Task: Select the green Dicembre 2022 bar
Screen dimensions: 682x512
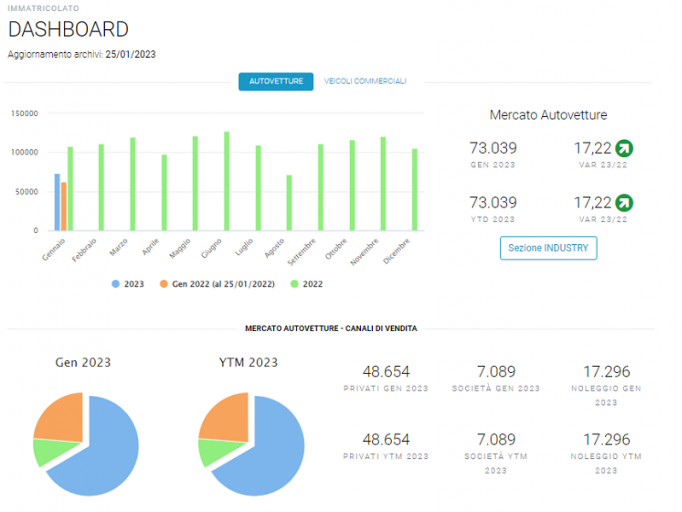Action: (415, 190)
